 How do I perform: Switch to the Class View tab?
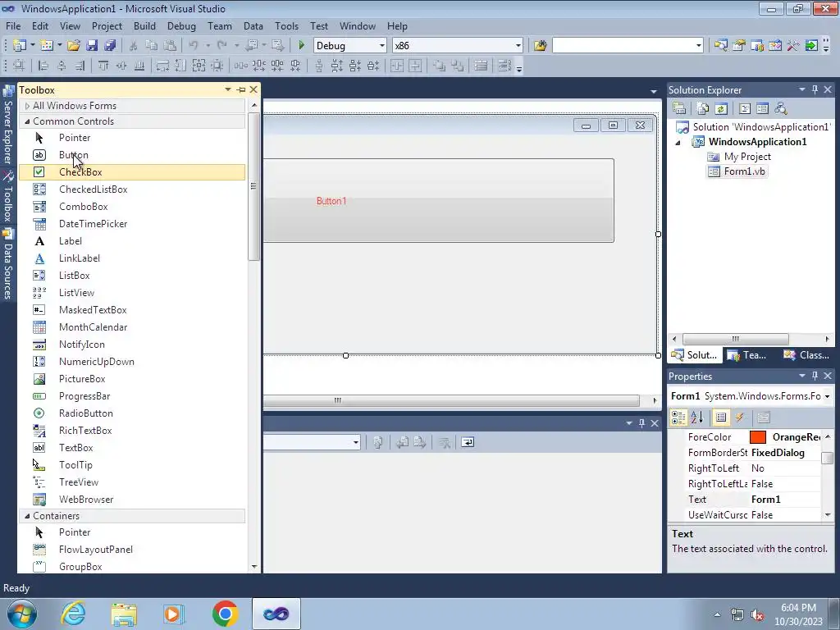coord(807,355)
